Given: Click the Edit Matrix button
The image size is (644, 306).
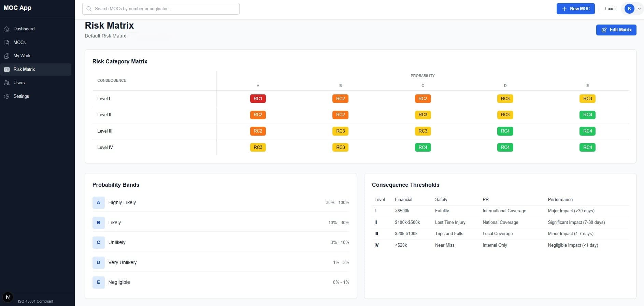Looking at the screenshot, I should click(616, 30).
